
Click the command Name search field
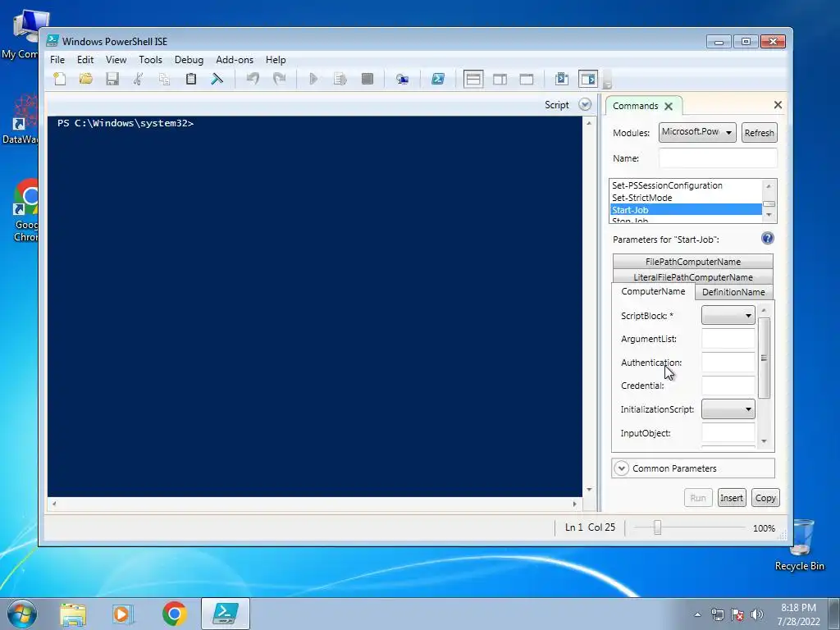(x=718, y=158)
